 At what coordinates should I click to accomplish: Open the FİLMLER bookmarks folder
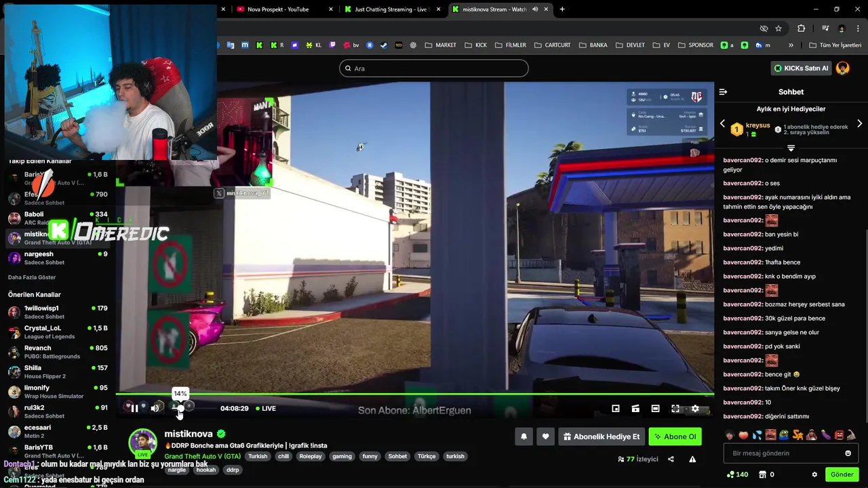click(x=511, y=45)
